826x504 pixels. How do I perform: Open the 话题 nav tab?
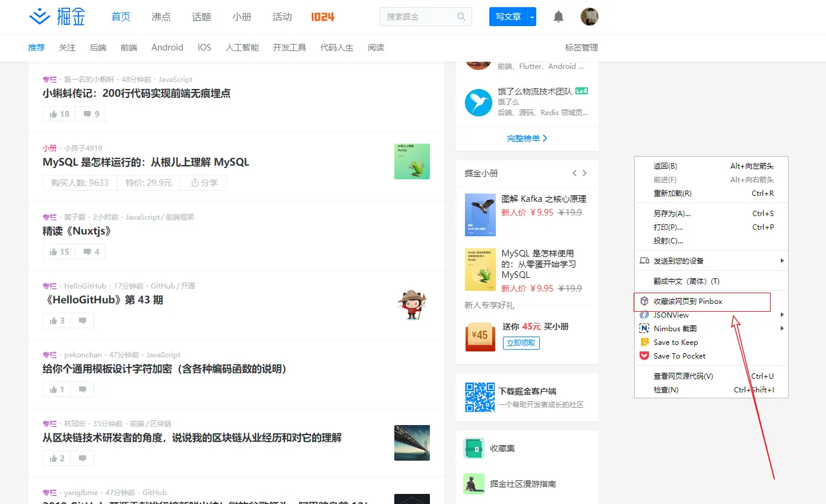pos(201,17)
